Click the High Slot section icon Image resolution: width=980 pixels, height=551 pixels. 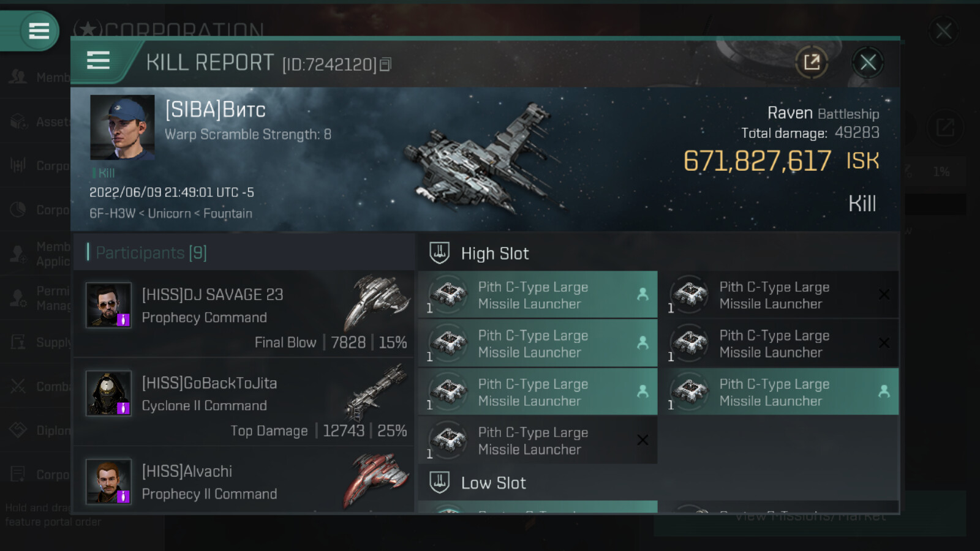pyautogui.click(x=440, y=253)
